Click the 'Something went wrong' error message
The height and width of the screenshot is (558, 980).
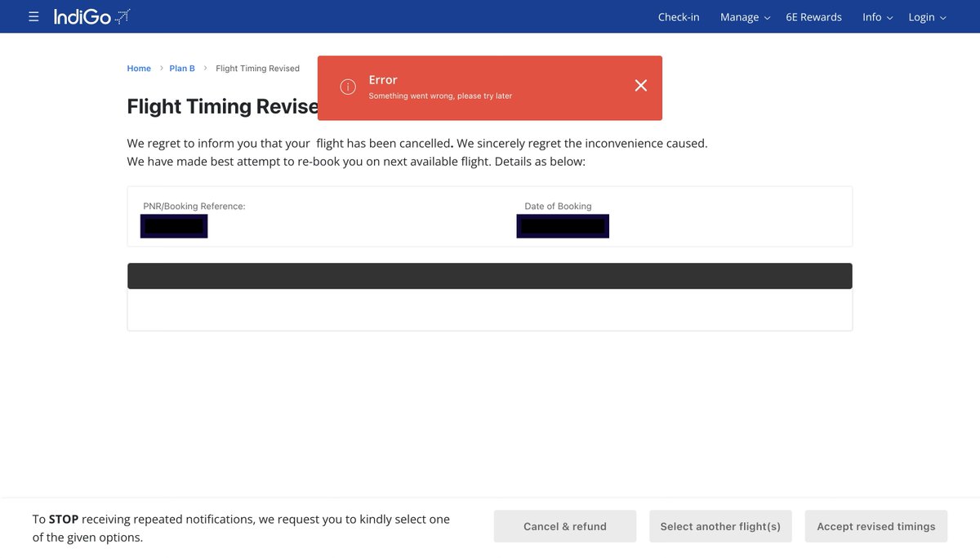(440, 96)
